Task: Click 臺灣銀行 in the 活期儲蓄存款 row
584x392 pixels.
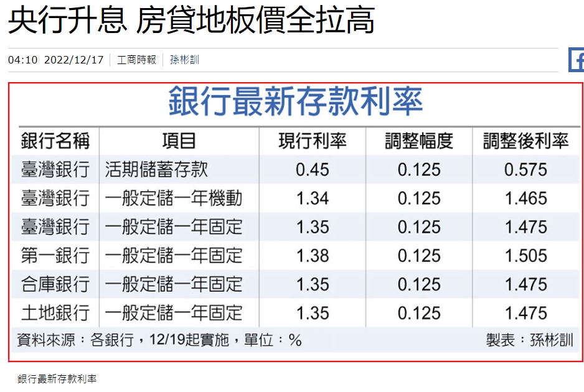Action: point(55,169)
